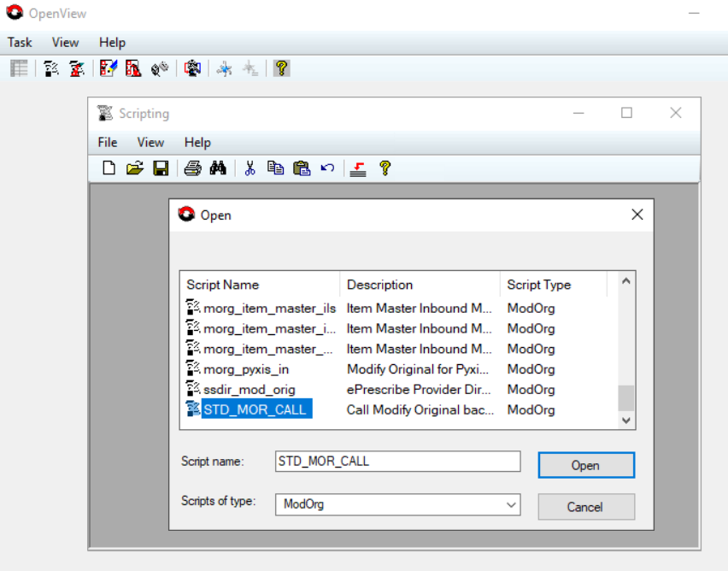The image size is (728, 571).
Task: Click the yellow help question mark in Scripting toolbar
Action: point(385,168)
